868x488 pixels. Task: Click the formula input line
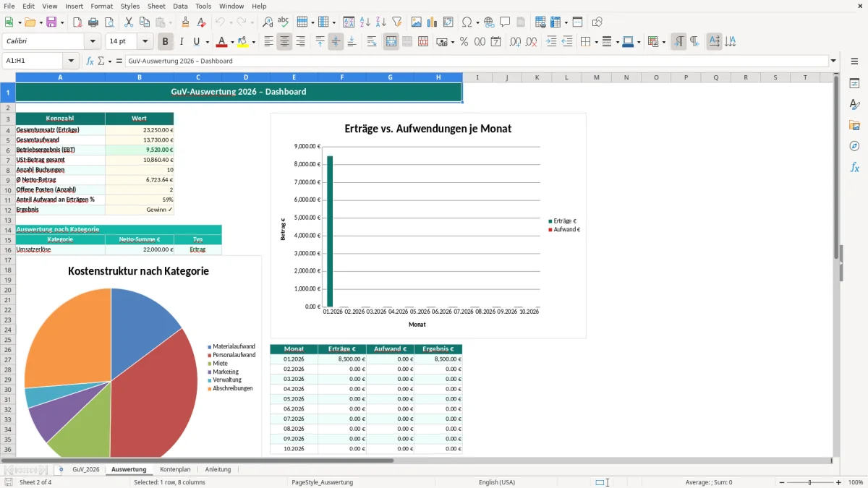pyautogui.click(x=477, y=61)
